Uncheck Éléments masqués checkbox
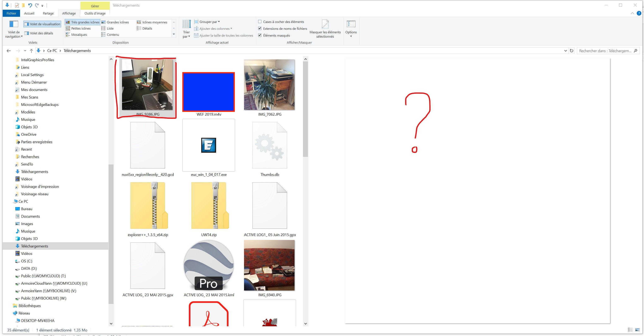The image size is (644, 336). point(260,35)
